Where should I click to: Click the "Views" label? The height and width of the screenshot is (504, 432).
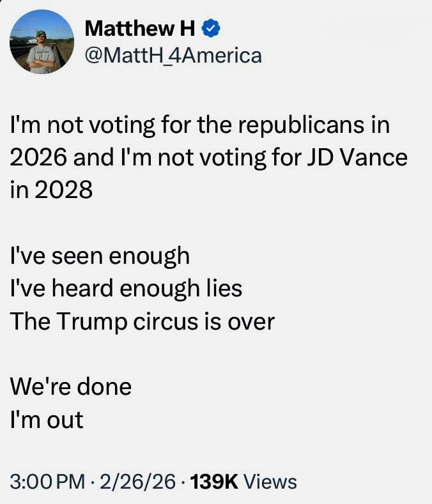pos(270,481)
